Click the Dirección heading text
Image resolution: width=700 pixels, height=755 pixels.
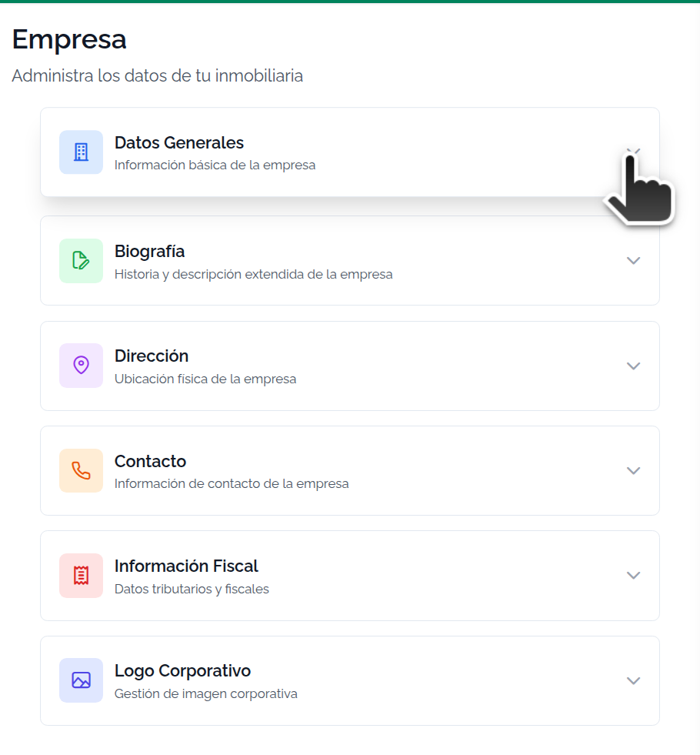tap(152, 356)
